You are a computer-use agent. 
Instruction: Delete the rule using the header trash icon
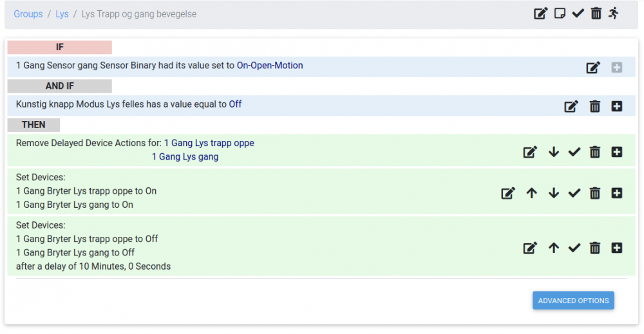point(596,14)
